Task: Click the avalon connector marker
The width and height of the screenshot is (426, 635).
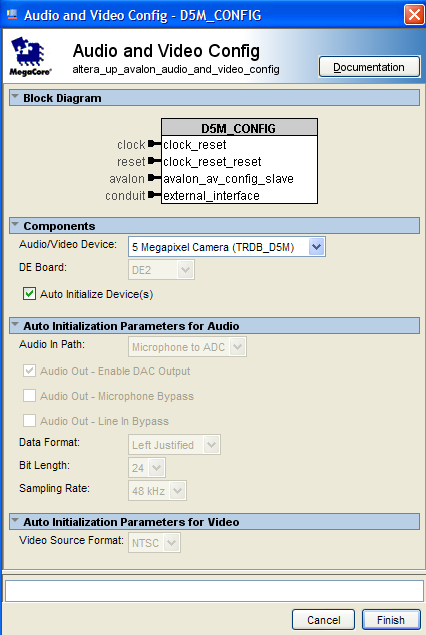Action: coord(154,178)
